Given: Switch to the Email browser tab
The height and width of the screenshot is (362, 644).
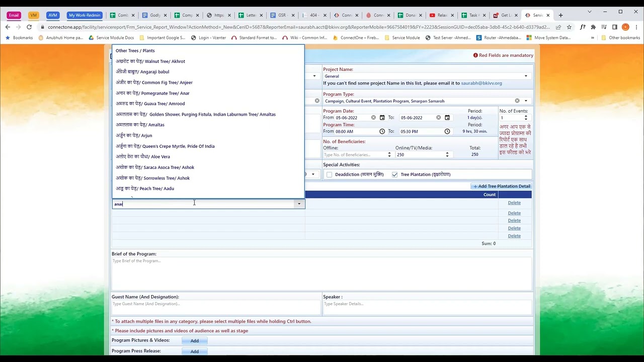Looking at the screenshot, I should tap(14, 15).
